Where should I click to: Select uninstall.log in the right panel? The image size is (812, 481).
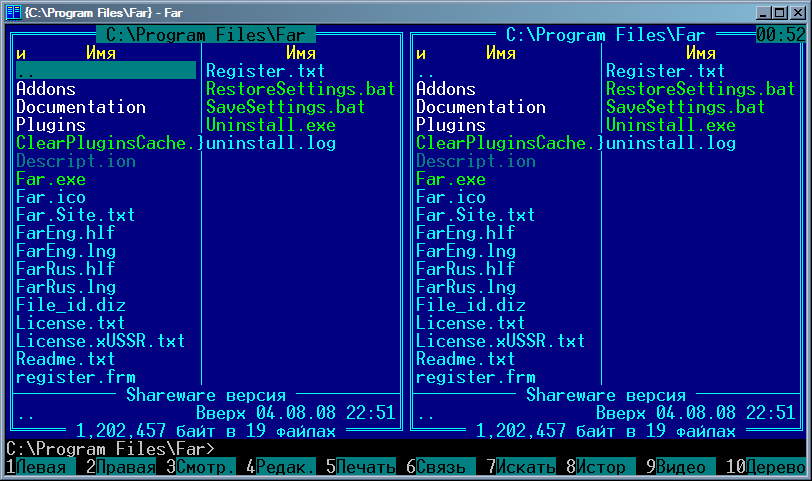pos(671,143)
